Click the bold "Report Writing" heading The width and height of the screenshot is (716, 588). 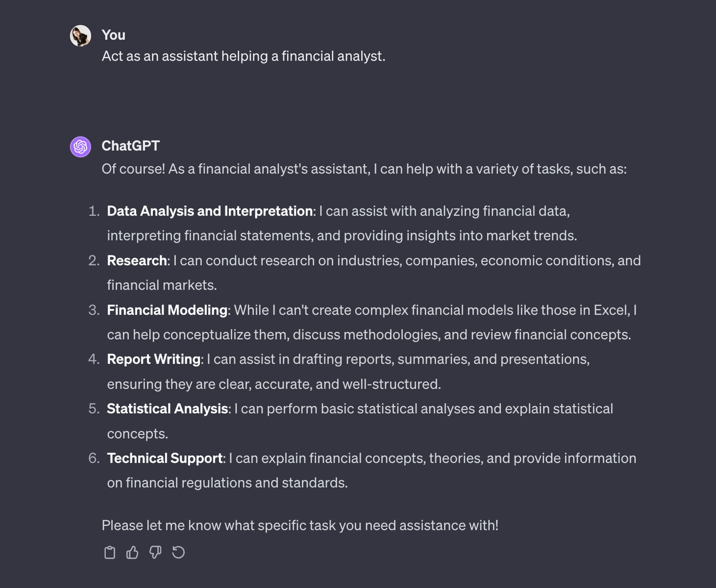(153, 359)
